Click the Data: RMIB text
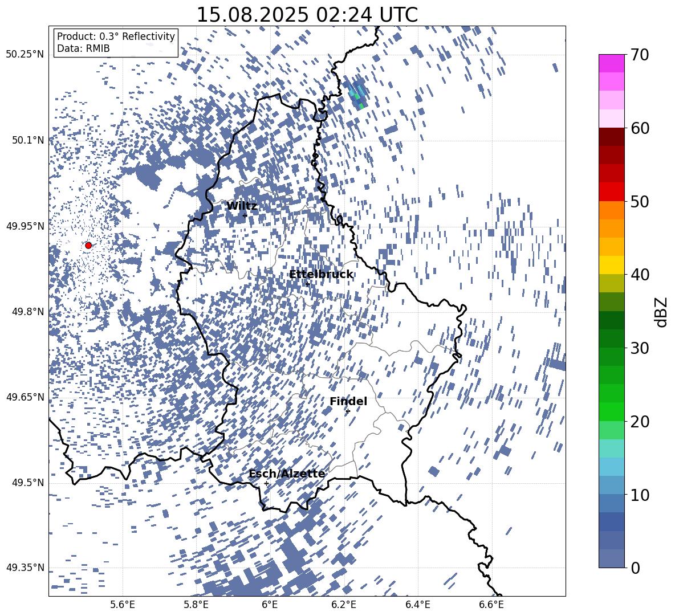Image resolution: width=675 pixels, height=616 pixels. tap(83, 48)
